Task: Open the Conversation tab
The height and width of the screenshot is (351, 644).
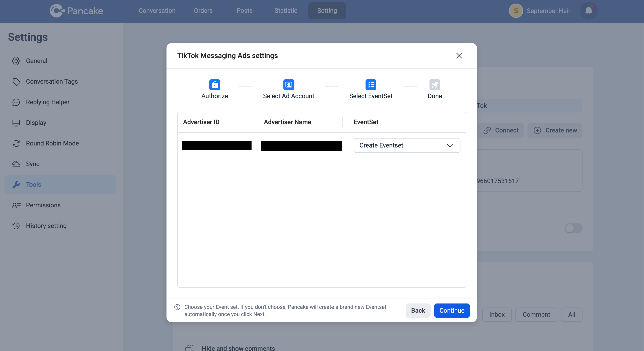Action: (x=157, y=11)
